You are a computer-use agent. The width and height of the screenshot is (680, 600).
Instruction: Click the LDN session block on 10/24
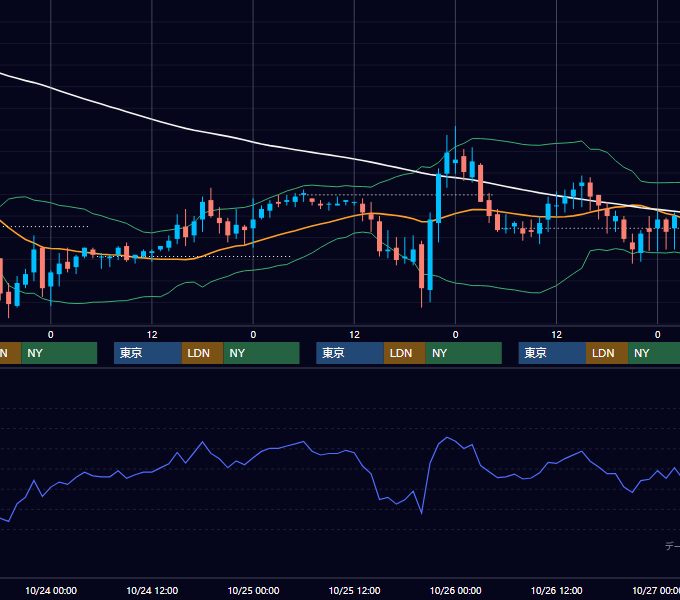pos(203,353)
